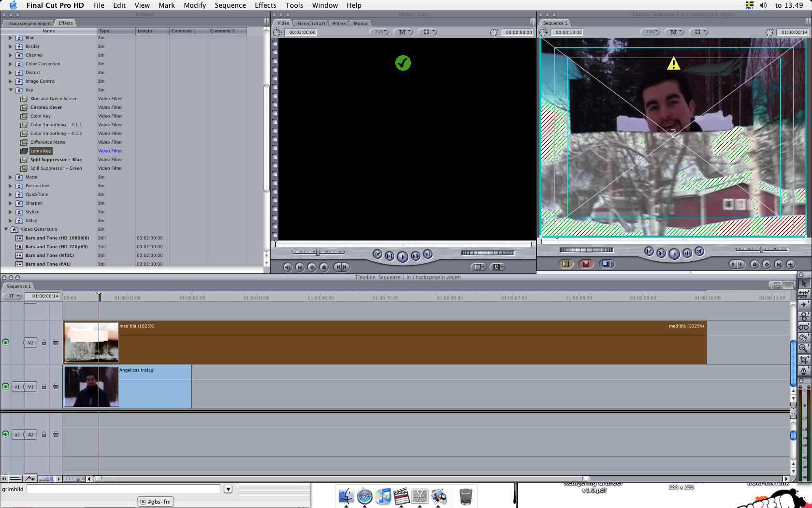Click Play Around Current Frame in Canvas

pos(687,253)
